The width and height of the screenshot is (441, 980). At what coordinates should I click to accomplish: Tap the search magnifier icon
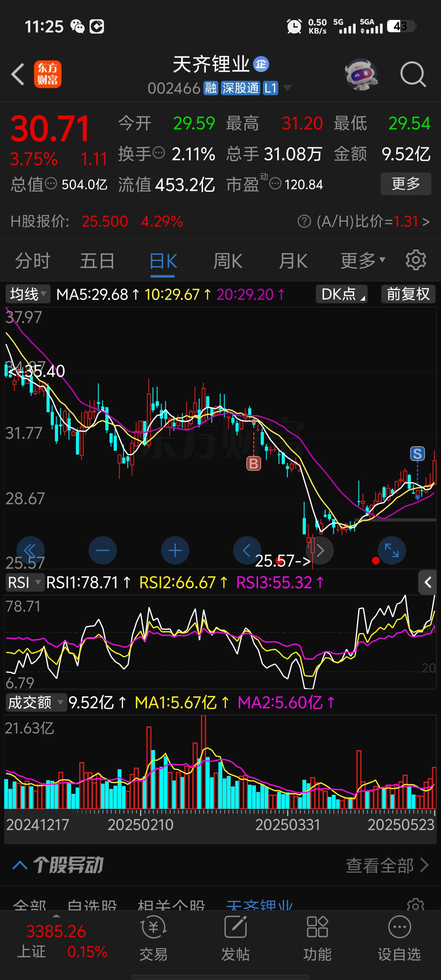pyautogui.click(x=413, y=74)
